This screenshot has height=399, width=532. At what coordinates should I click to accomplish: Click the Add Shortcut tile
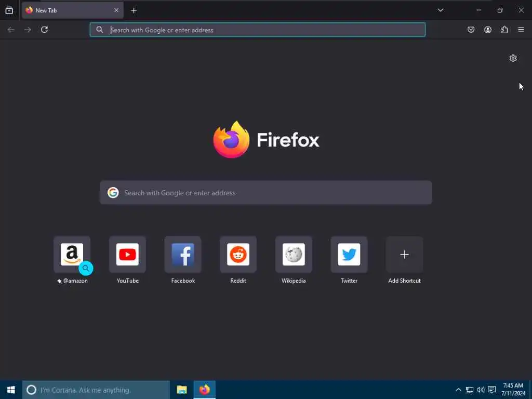(404, 255)
